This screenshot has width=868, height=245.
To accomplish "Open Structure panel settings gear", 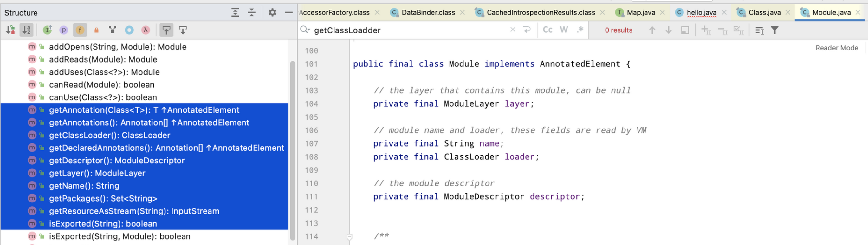I will 272,12.
